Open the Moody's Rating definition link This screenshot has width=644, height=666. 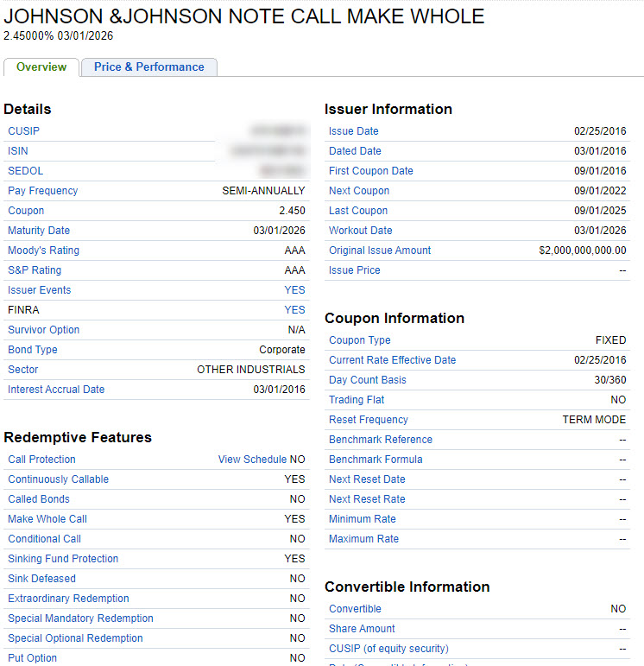(x=43, y=251)
